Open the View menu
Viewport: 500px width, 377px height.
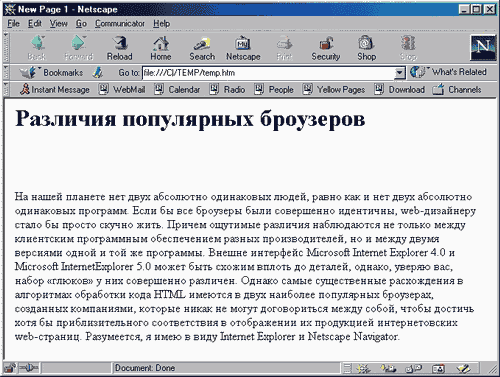coord(59,24)
